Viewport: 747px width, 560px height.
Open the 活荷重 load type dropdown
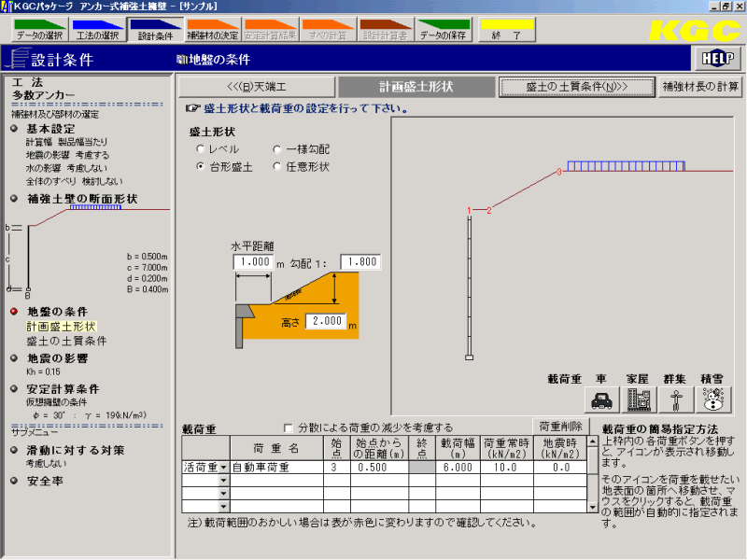click(x=223, y=468)
